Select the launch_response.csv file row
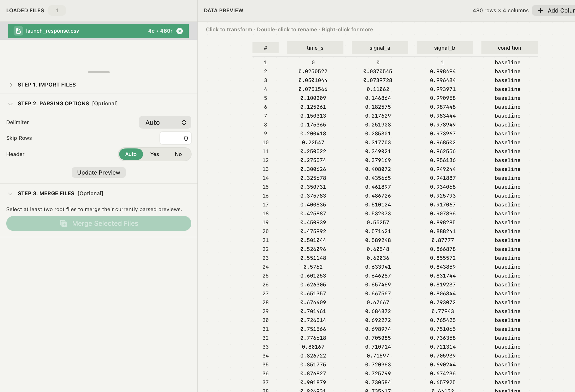Image resolution: width=575 pixels, height=392 pixels. point(99,31)
